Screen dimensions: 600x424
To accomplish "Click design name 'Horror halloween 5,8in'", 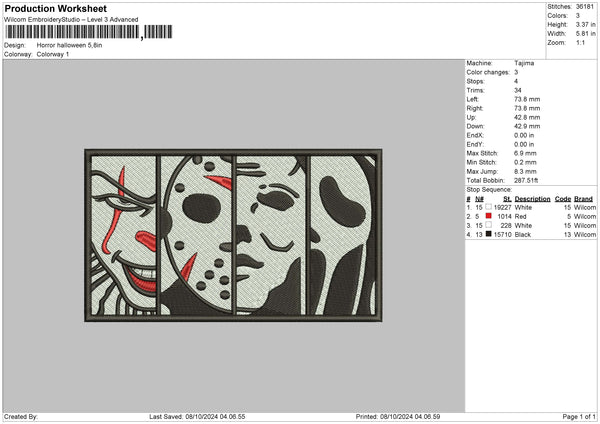I will click(x=69, y=45).
